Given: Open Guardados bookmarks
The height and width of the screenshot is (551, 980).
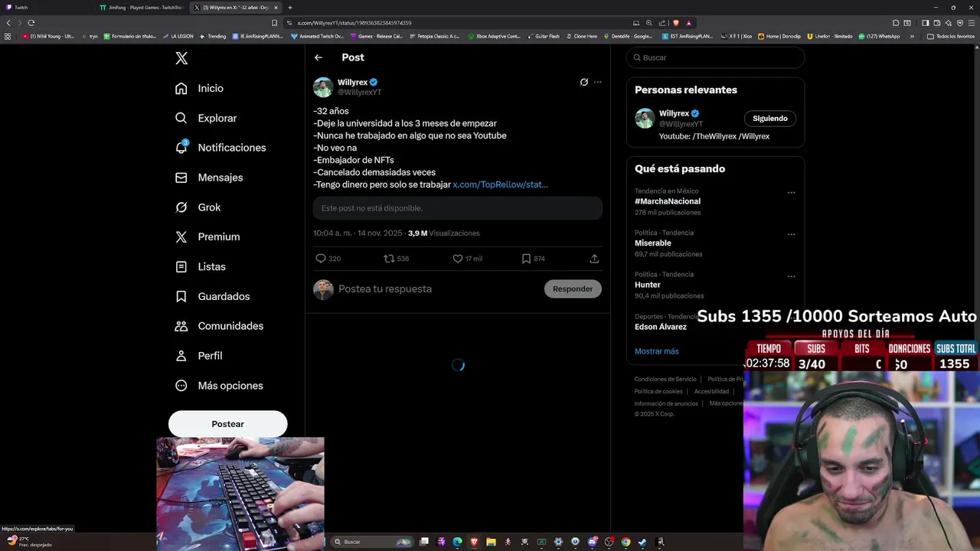Looking at the screenshot, I should click(213, 296).
